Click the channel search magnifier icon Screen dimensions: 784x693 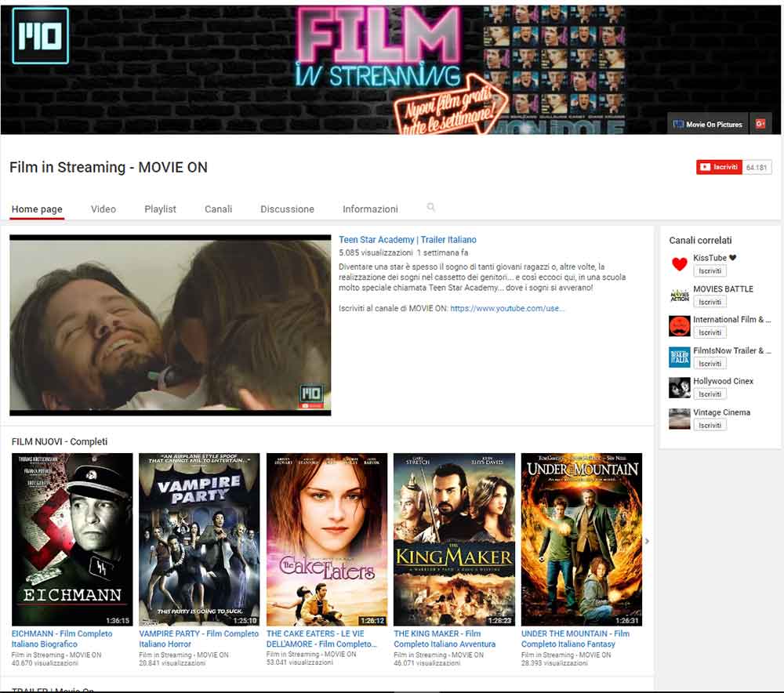coord(430,207)
